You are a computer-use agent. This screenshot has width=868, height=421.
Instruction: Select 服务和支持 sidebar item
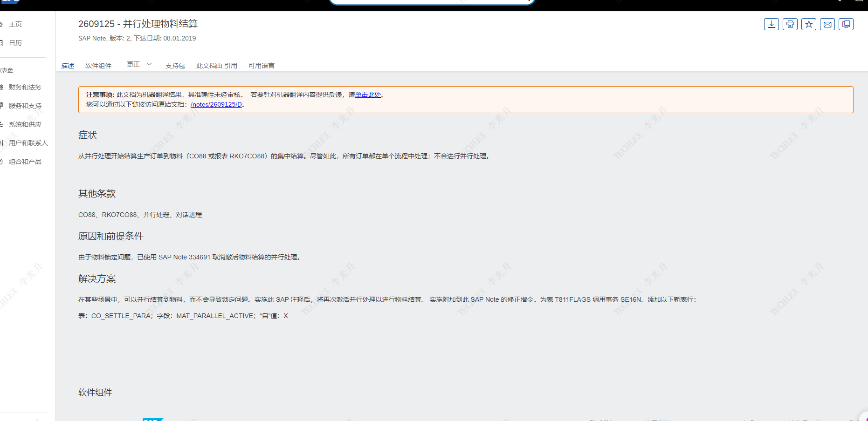coord(25,106)
